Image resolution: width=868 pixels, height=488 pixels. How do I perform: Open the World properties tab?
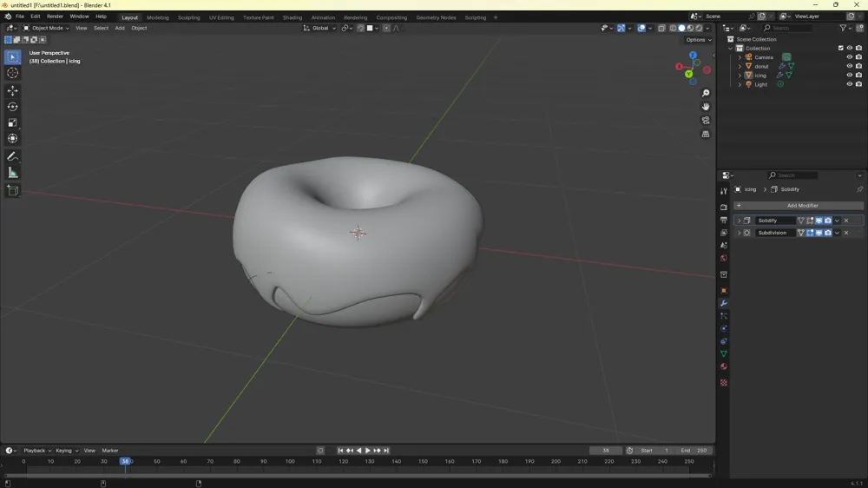724,258
